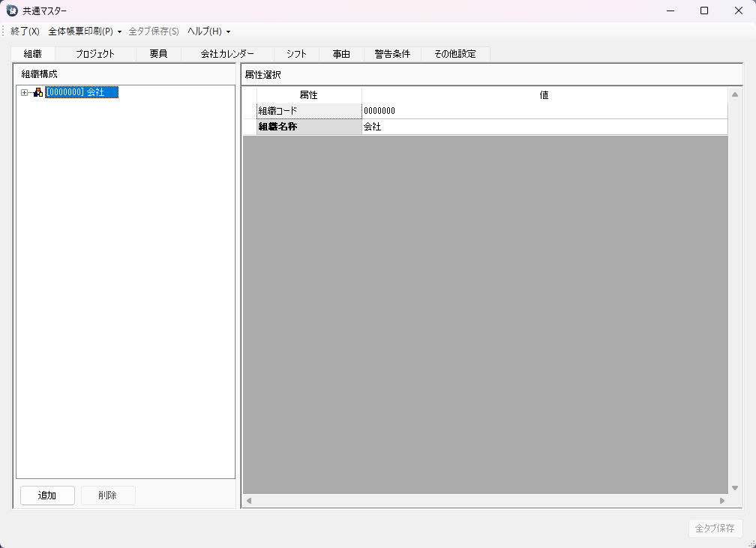
Task: Click the 追加 button
Action: 47,496
